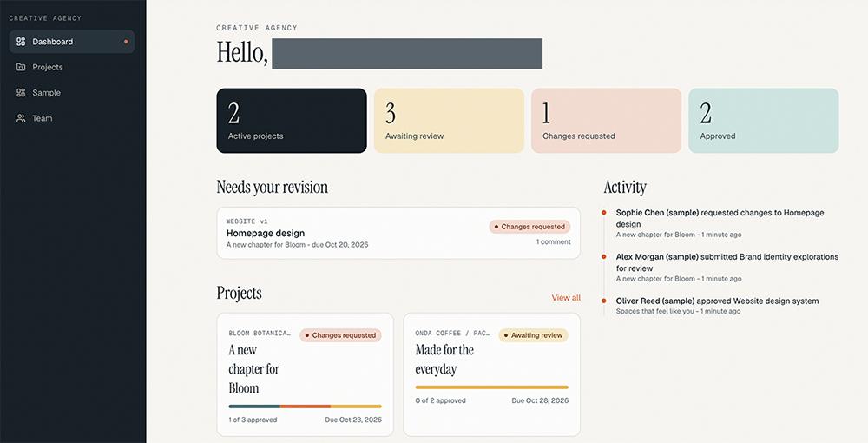Click the orange notification dot beside Dashboard

point(126,42)
